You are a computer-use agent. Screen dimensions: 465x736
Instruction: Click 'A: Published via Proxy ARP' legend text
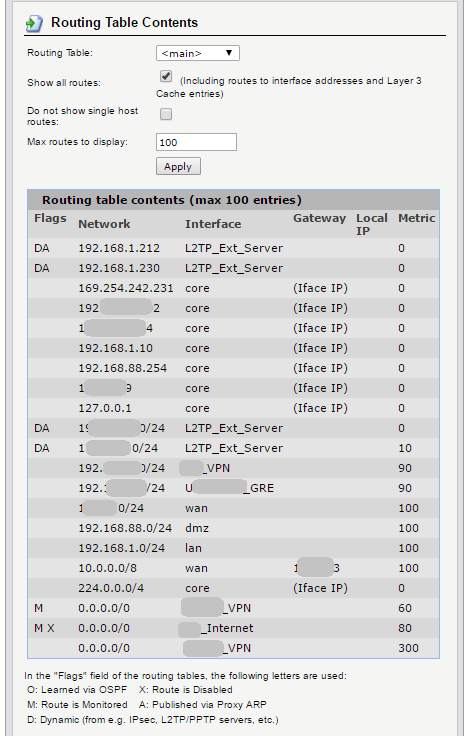[203, 705]
